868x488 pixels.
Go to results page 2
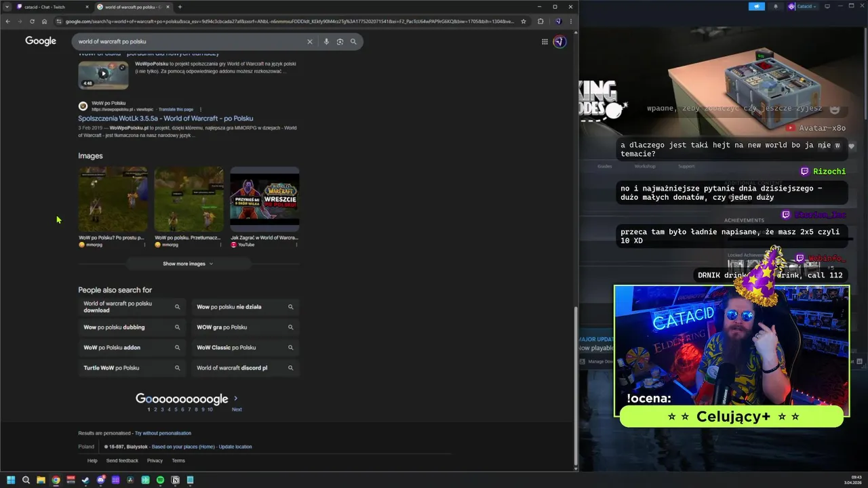point(155,409)
